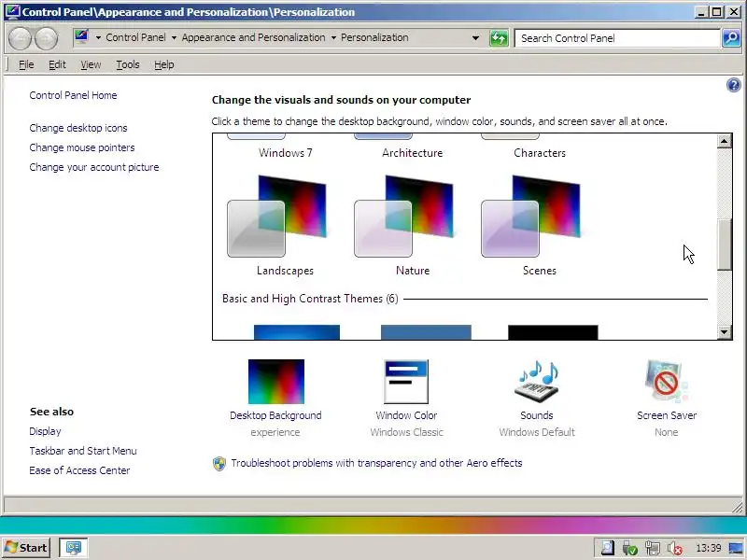747x560 pixels.
Task: Click the magnifier document tray icon
Action: pos(607,549)
